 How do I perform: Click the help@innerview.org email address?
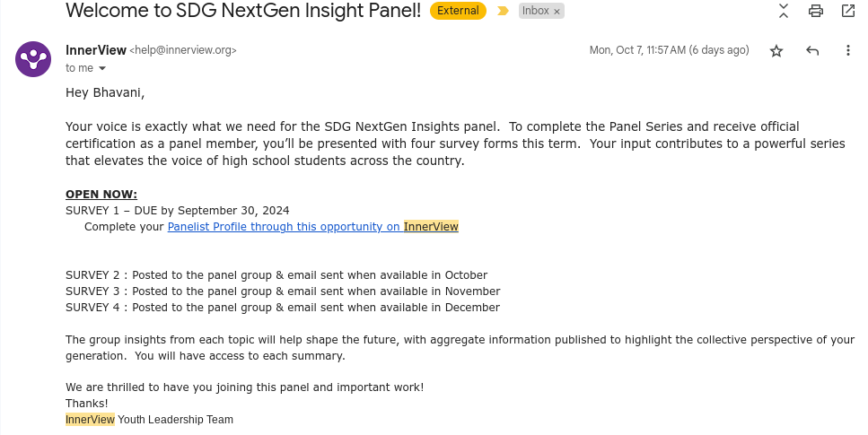point(183,51)
